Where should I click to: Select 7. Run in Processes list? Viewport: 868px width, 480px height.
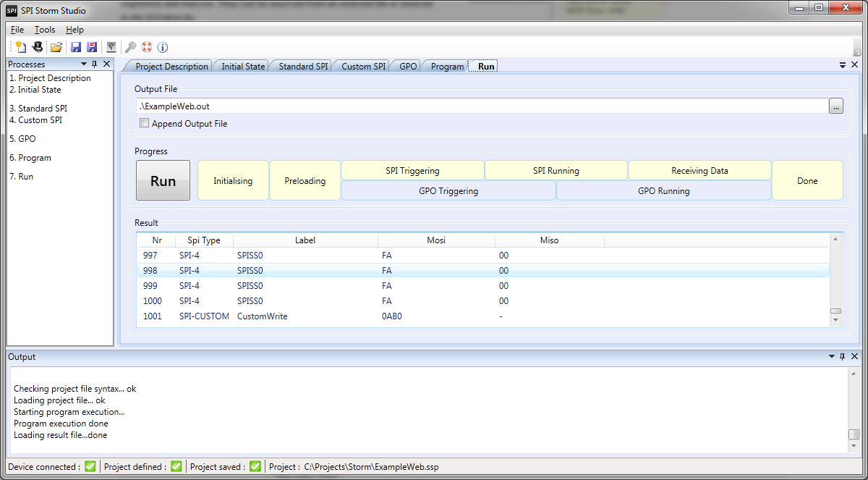coord(21,177)
